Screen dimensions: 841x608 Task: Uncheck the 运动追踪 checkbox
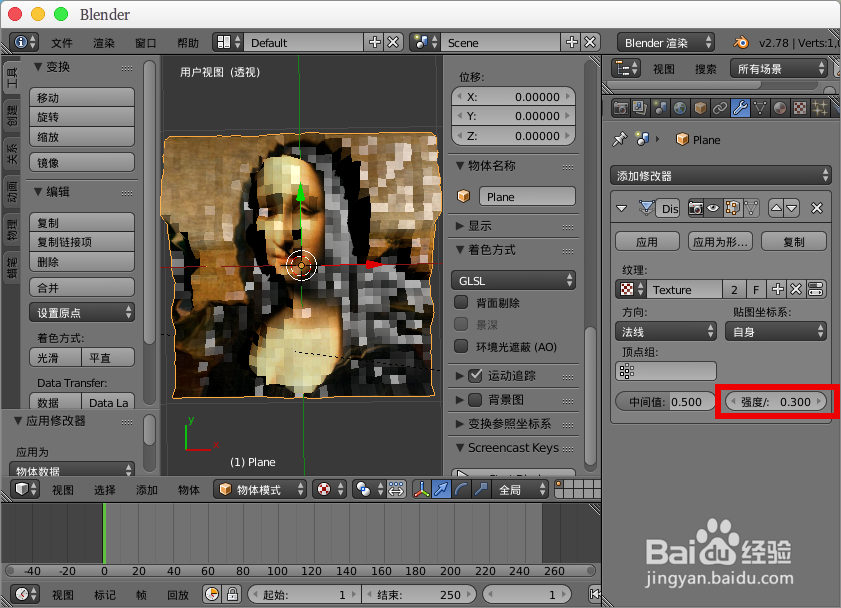475,375
